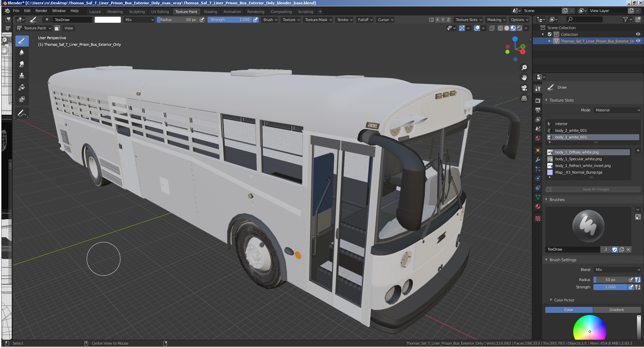
Task: Click the Save All Images button
Action: coord(593,189)
